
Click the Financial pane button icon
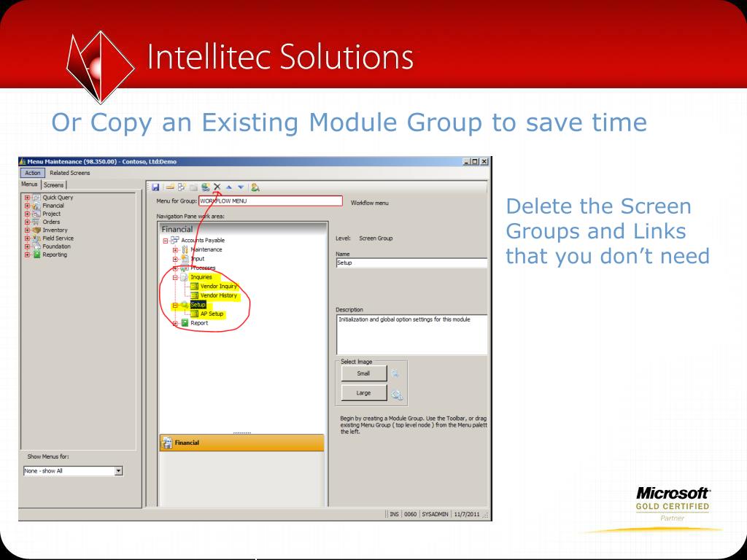click(167, 443)
